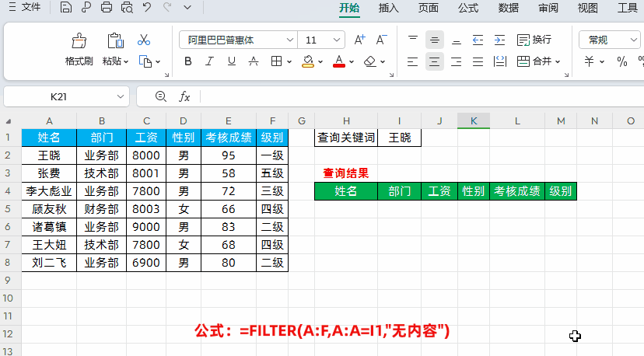Screen dimensions: 644x356
Task: Expand font color options arrow
Action: click(352, 61)
